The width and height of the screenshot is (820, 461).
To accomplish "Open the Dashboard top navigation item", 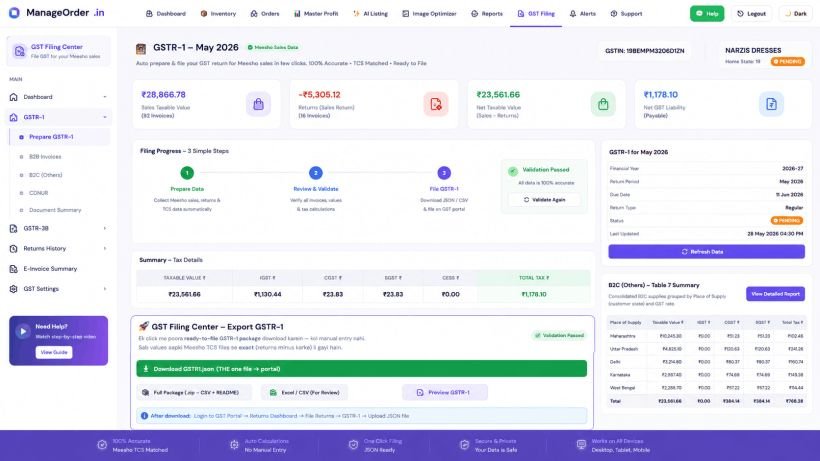I will [165, 14].
